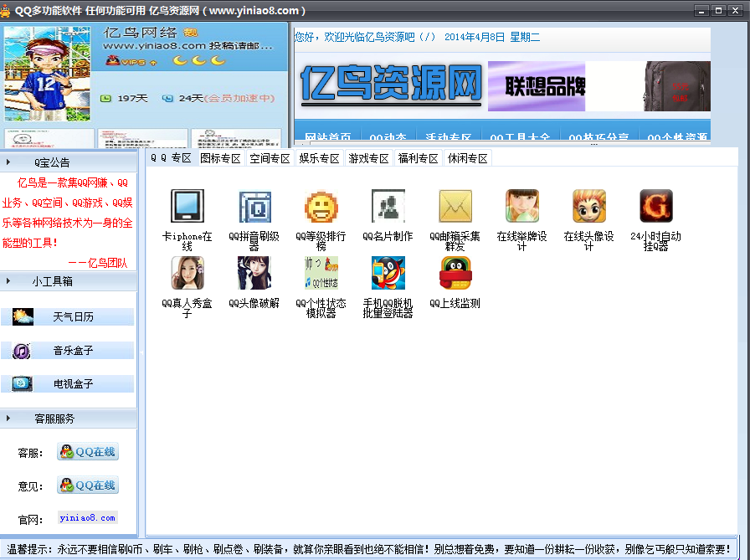
Task: Open the QQ头像破解 icon
Action: coord(254,273)
